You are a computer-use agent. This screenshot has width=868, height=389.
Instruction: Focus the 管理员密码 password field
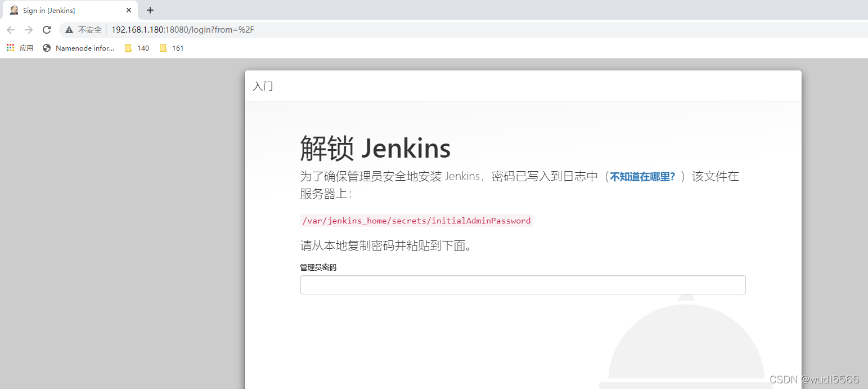(523, 285)
